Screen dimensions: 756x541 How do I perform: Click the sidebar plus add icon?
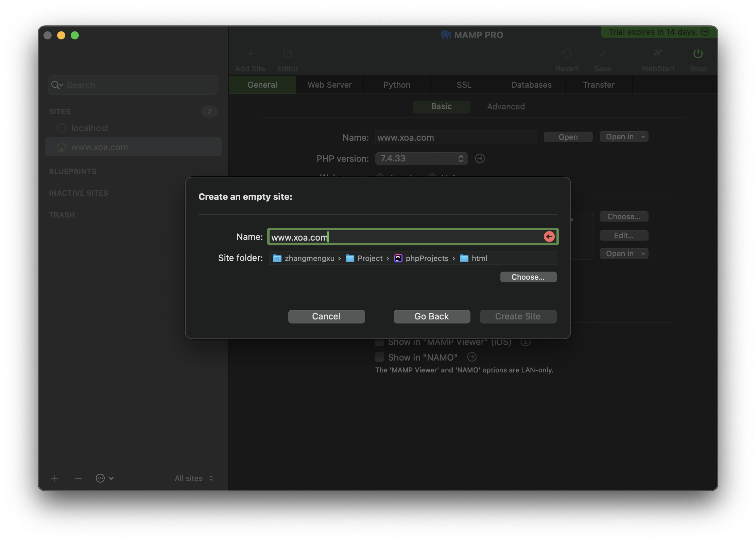pos(54,478)
